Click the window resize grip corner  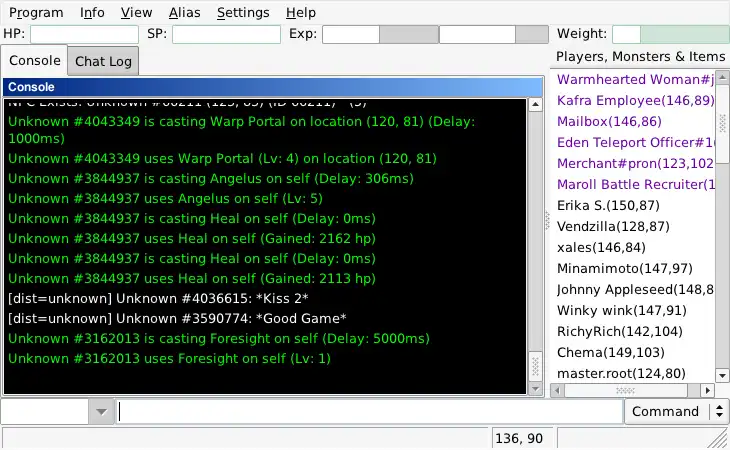click(x=720, y=439)
